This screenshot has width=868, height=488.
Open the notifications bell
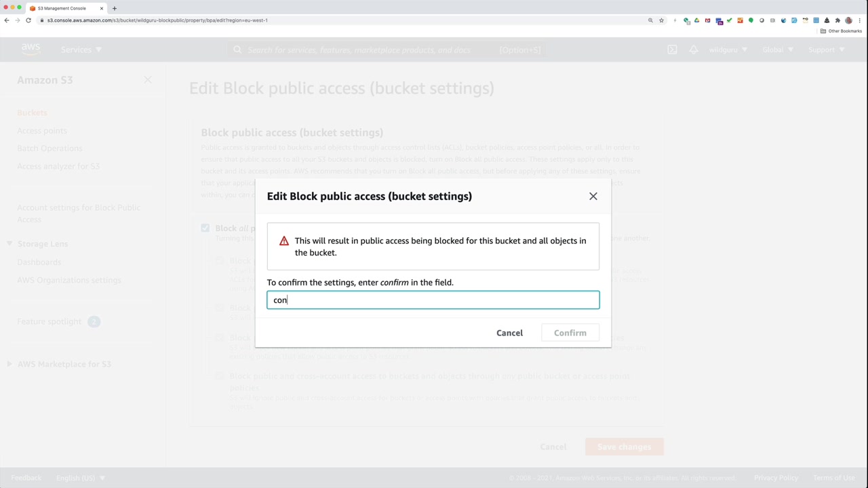(694, 49)
